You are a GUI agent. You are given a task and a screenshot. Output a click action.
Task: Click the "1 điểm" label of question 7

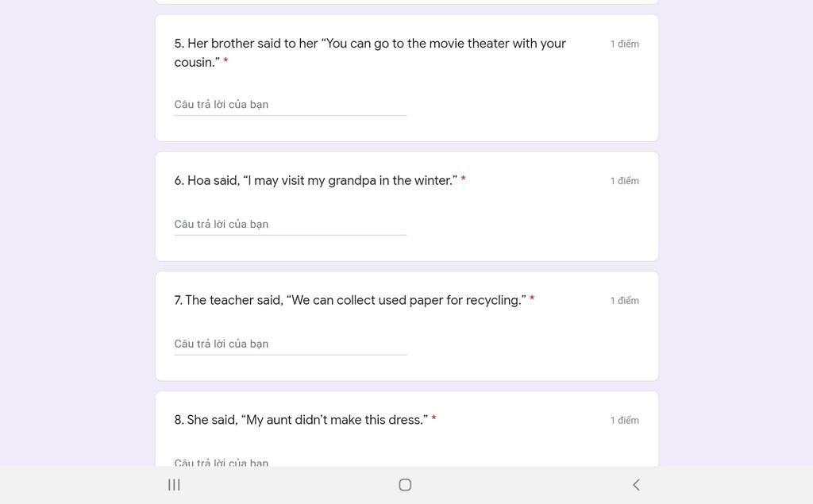pos(624,301)
